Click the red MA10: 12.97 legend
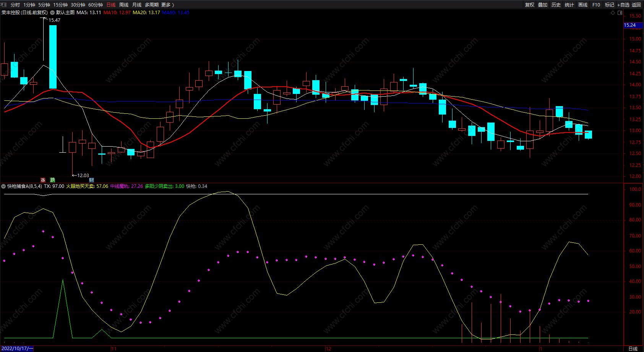The height and width of the screenshot is (352, 644). pyautogui.click(x=117, y=13)
